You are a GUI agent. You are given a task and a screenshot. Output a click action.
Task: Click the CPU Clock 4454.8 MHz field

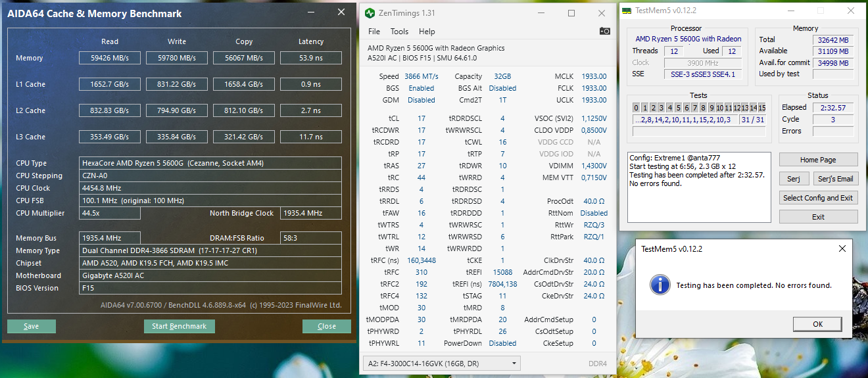(210, 188)
